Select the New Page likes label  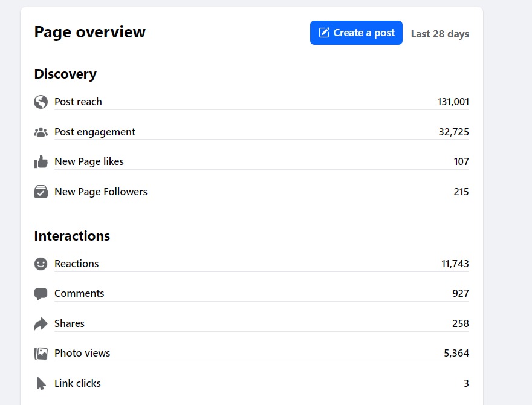[89, 162]
